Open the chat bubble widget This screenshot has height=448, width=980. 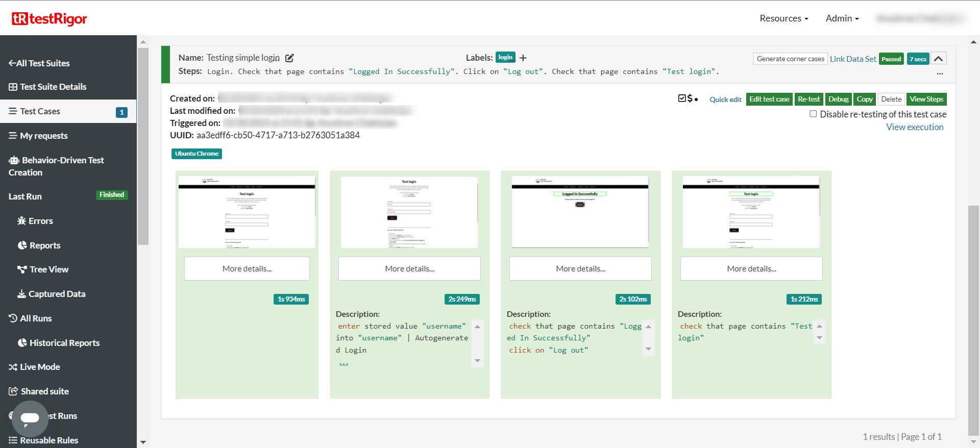[30, 418]
